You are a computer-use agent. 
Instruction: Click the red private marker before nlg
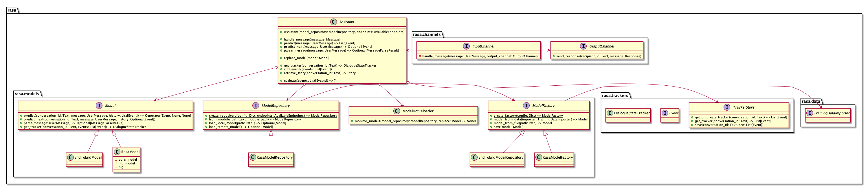point(116,167)
